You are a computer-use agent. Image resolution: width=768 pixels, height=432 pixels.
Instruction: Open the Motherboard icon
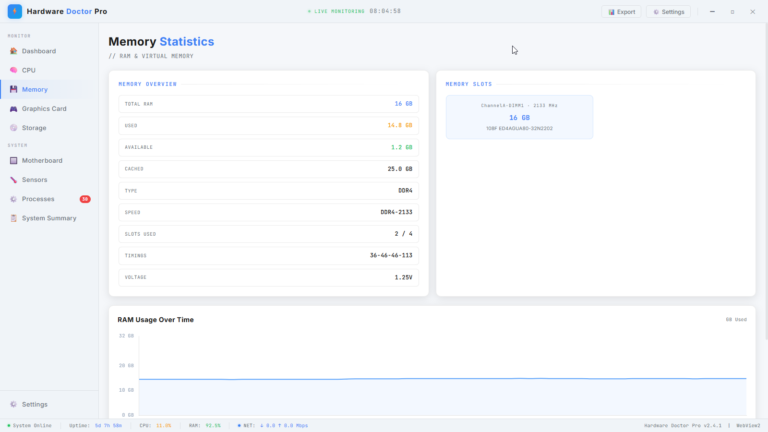tap(13, 161)
